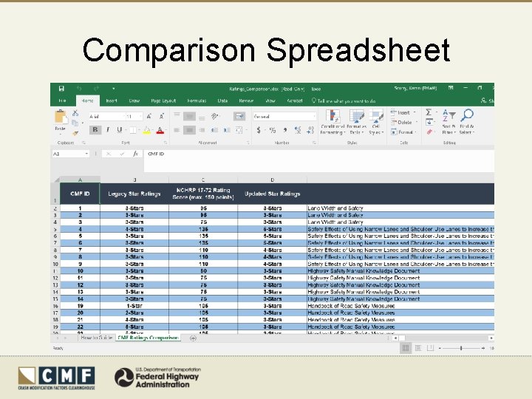Open the Sort & Filter dropdown
532x399 pixels.
(x=449, y=122)
